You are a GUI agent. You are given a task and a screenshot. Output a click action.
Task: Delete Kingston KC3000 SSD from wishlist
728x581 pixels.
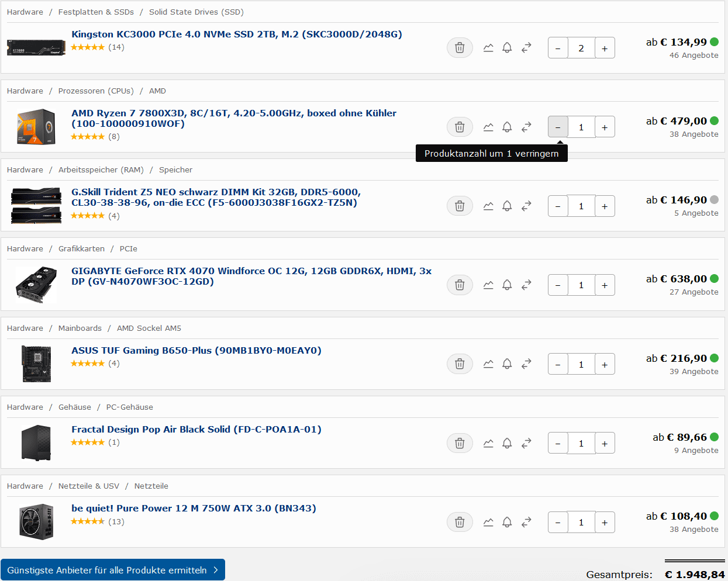pyautogui.click(x=460, y=48)
